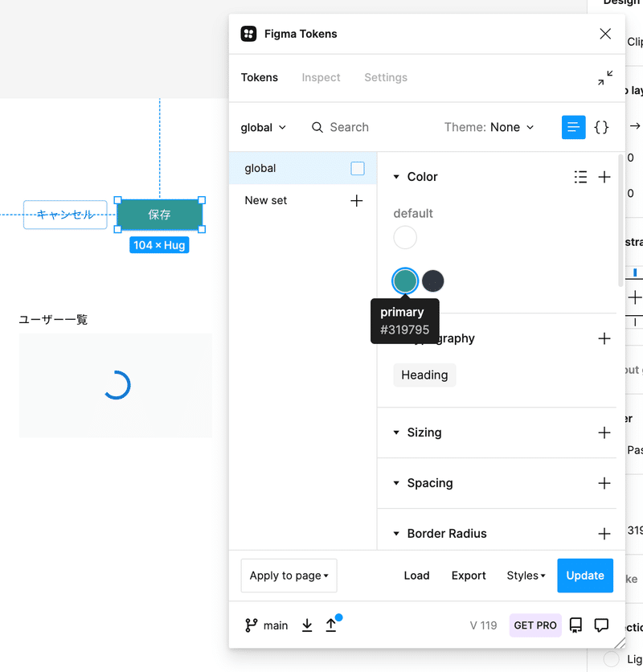
Task: Click the token list scrollbar
Action: pyautogui.click(x=620, y=221)
